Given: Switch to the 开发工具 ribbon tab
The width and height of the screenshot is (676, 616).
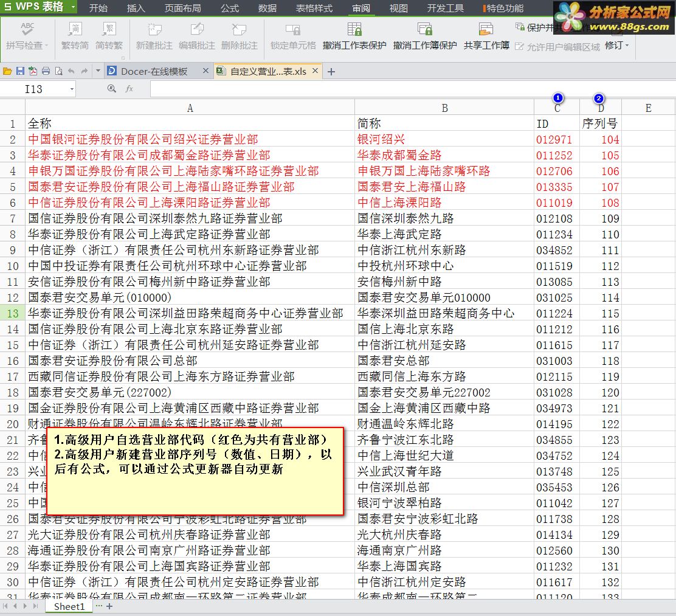Looking at the screenshot, I should (446, 8).
